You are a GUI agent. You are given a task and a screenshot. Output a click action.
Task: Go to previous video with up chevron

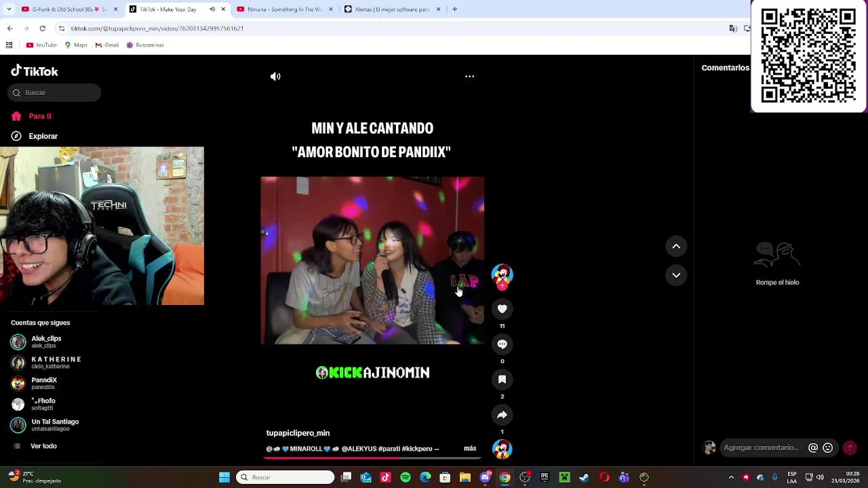point(676,247)
